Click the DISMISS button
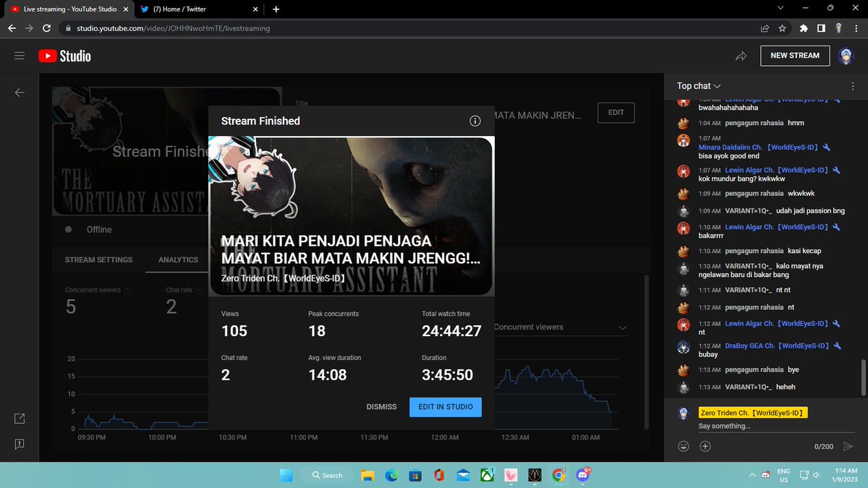The image size is (868, 488). click(x=381, y=407)
